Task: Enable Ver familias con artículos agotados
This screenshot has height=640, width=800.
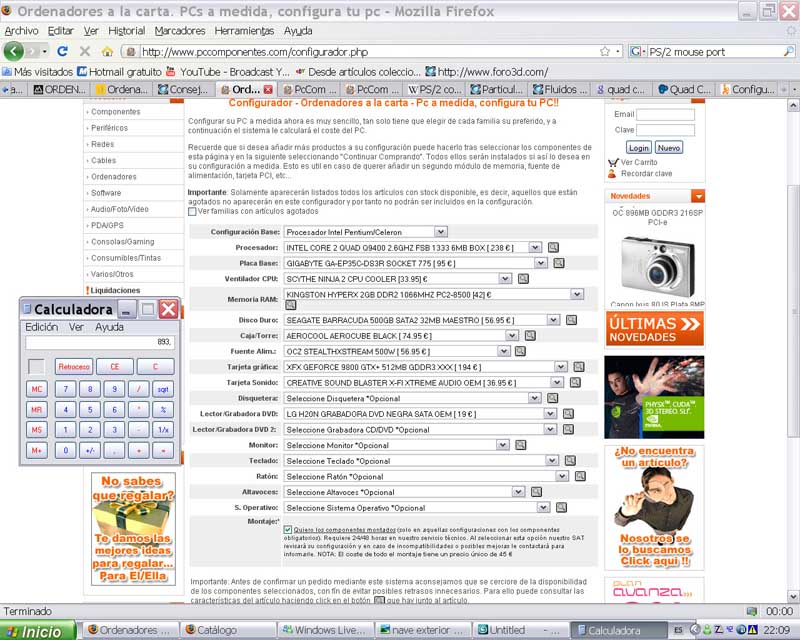Action: [192, 211]
